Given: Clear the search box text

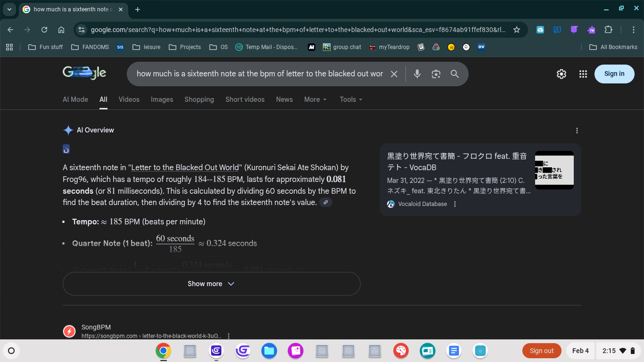Looking at the screenshot, I should pyautogui.click(x=394, y=74).
